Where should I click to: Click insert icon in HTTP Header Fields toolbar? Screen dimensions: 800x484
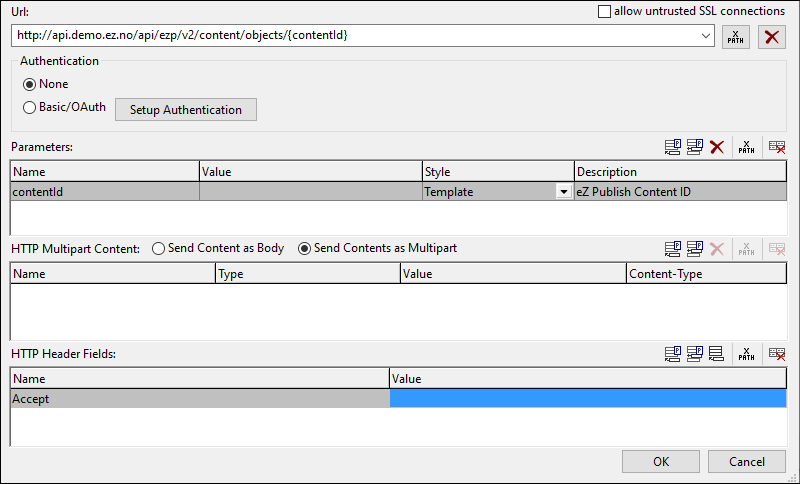click(695, 353)
